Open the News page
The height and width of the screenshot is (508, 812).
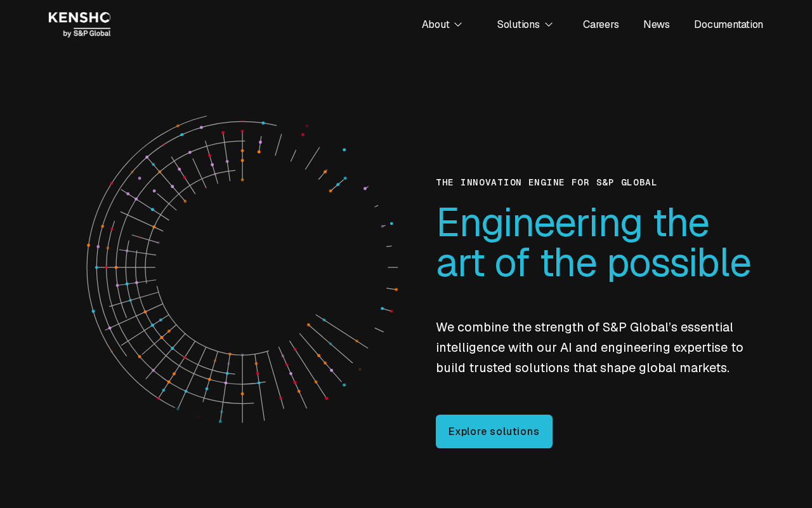(x=657, y=24)
